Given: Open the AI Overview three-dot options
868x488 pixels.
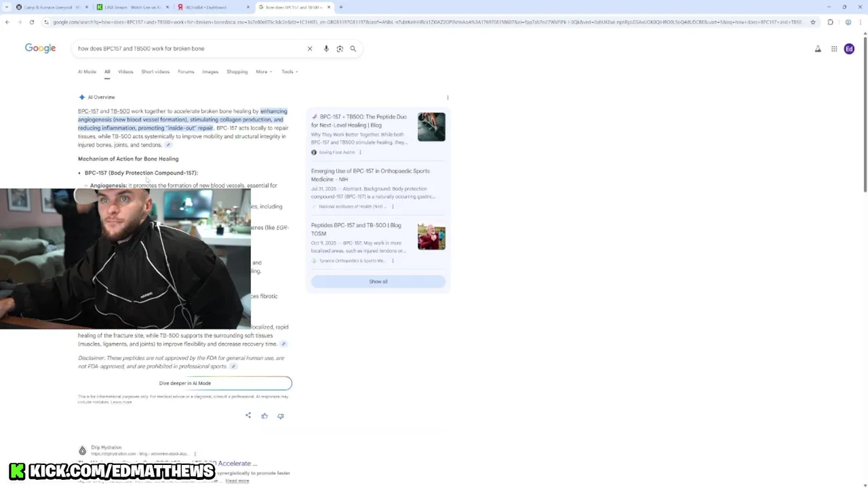Looking at the screenshot, I should click(448, 98).
